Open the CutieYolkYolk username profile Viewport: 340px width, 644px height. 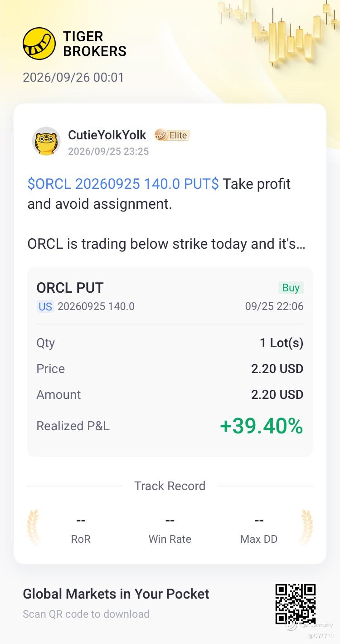pos(107,135)
